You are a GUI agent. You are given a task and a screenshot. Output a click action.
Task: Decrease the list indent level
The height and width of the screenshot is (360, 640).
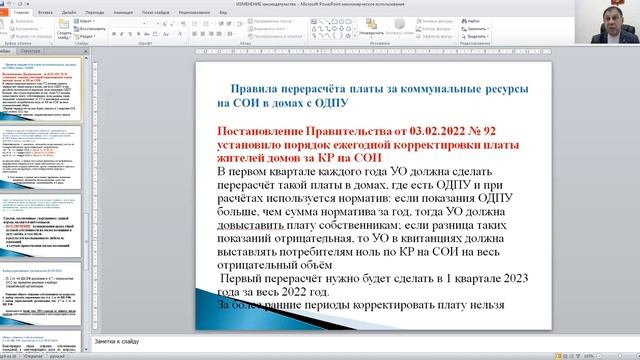(220, 24)
